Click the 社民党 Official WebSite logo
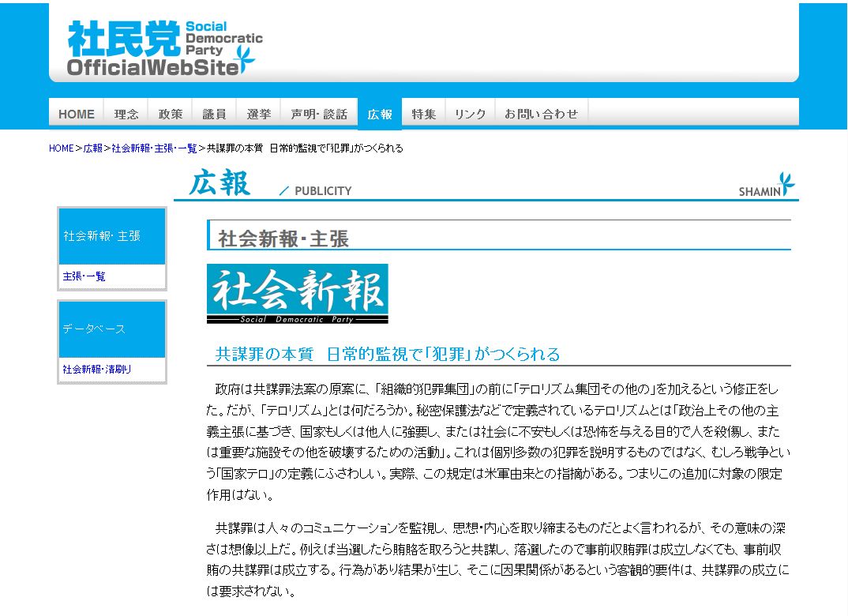Viewport: 848px width, 616px height. (163, 49)
